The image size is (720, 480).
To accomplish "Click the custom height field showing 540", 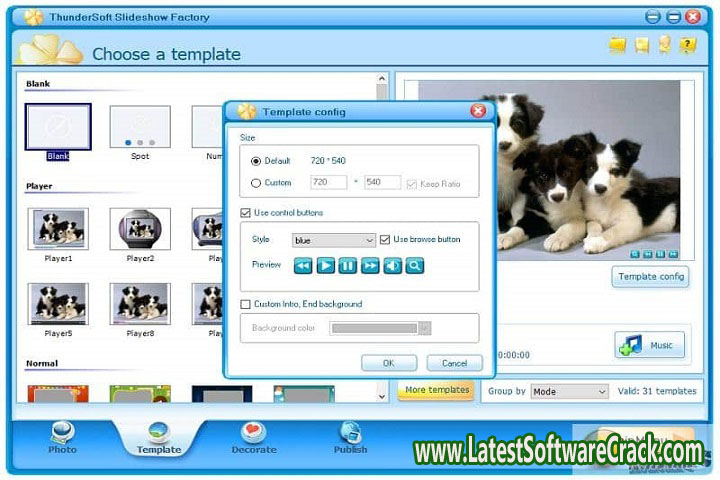I will (x=382, y=182).
